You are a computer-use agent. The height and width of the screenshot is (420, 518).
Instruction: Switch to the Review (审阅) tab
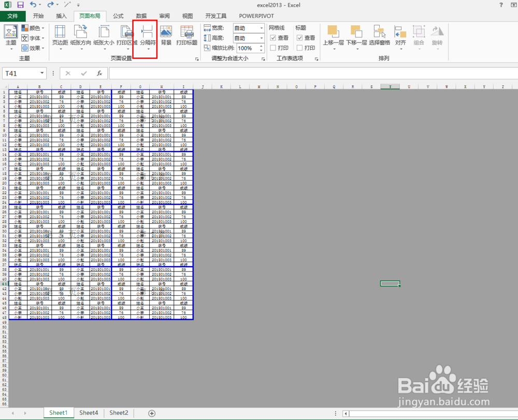(x=164, y=16)
